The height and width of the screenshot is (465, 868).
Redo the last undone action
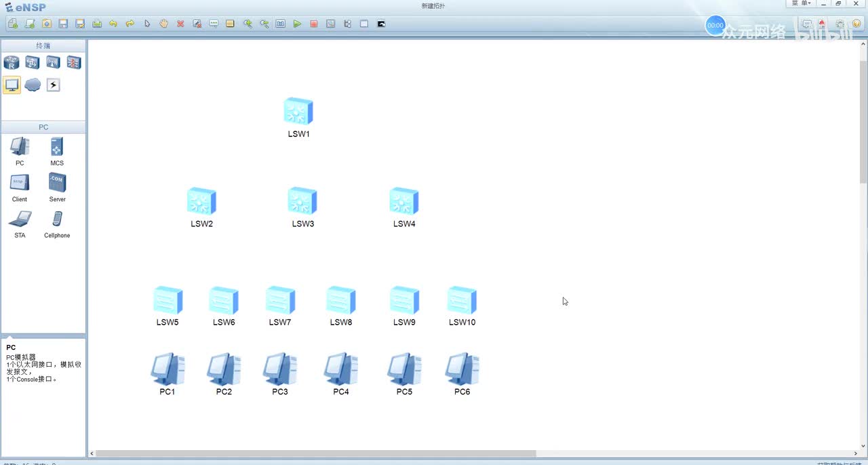(x=130, y=24)
